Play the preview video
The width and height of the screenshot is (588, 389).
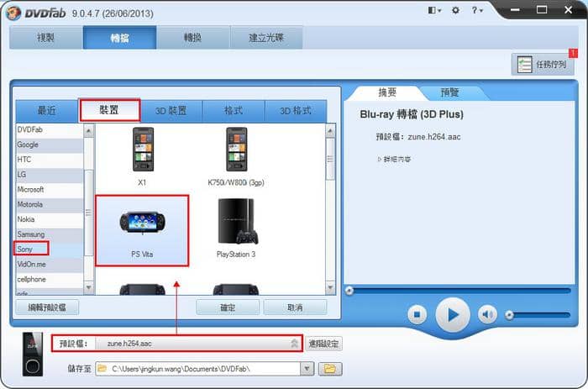click(x=453, y=315)
